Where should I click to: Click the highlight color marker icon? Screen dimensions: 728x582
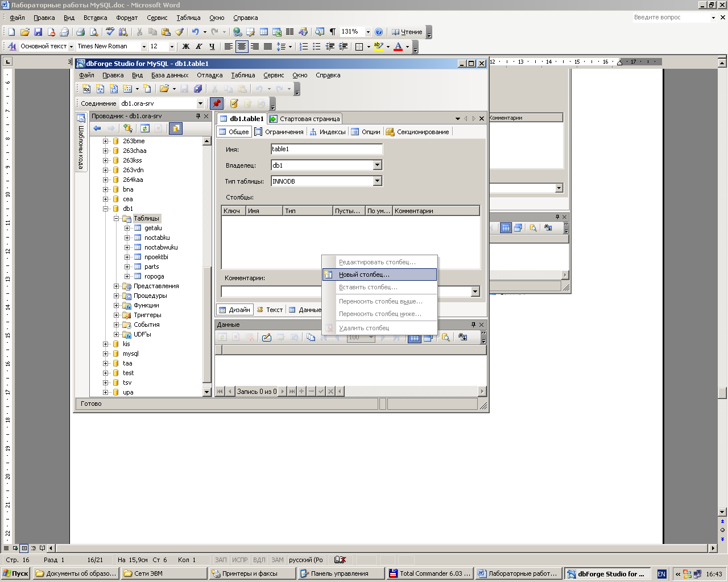378,47
